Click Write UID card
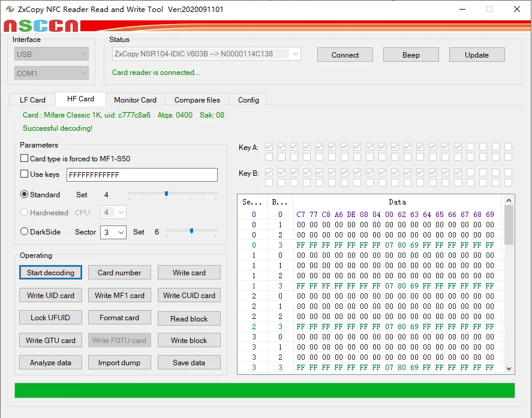This screenshot has width=532, height=418. click(50, 295)
